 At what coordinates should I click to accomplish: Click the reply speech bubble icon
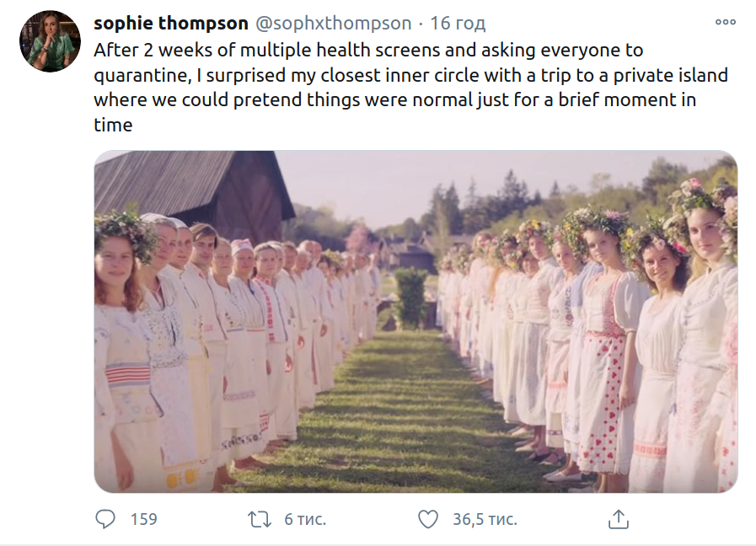click(105, 518)
